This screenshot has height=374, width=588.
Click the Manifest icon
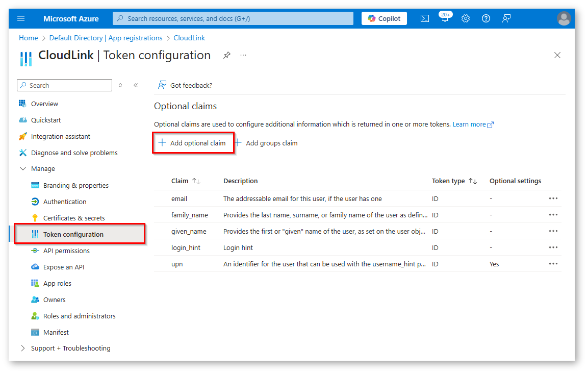point(35,332)
